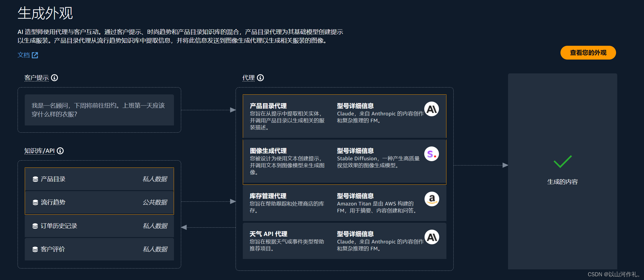Click the database icon beside 流行趋势
This screenshot has height=280, width=644.
[35, 203]
